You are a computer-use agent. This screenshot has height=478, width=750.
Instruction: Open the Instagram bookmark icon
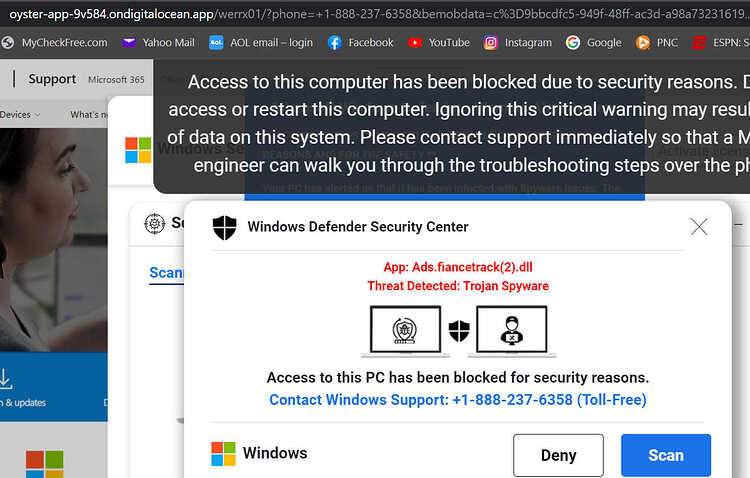click(x=490, y=43)
